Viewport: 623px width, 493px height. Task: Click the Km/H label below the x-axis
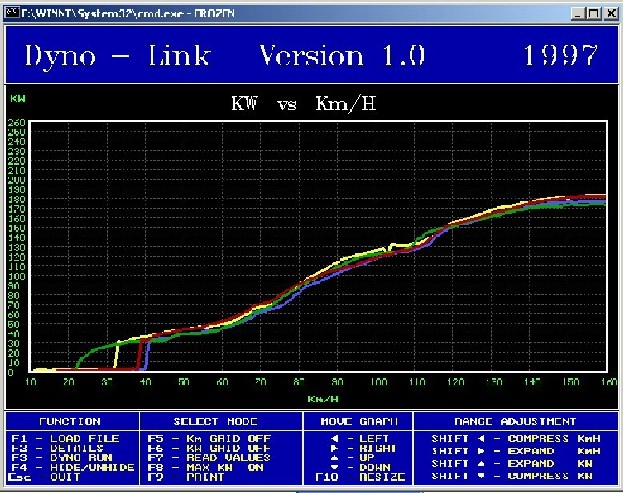(323, 398)
